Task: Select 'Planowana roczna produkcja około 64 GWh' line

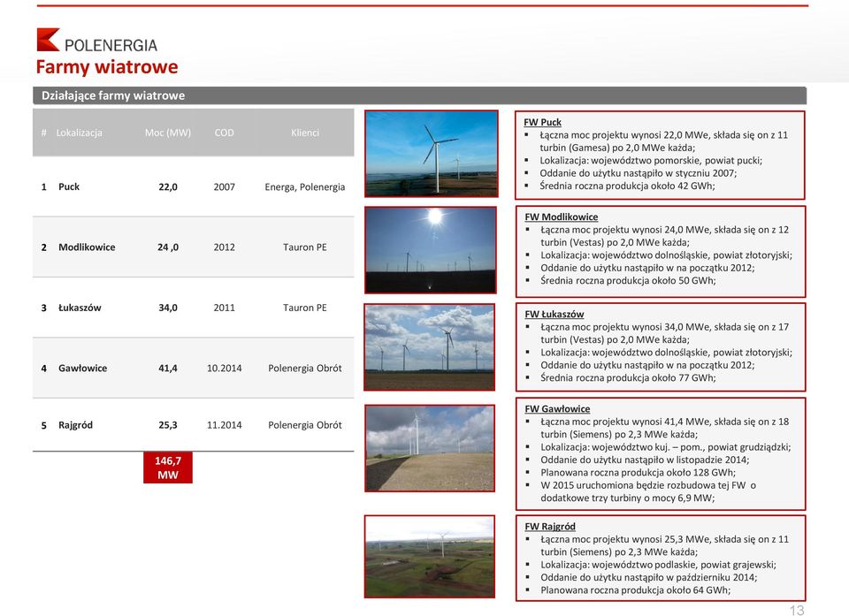Action: pyautogui.click(x=636, y=590)
